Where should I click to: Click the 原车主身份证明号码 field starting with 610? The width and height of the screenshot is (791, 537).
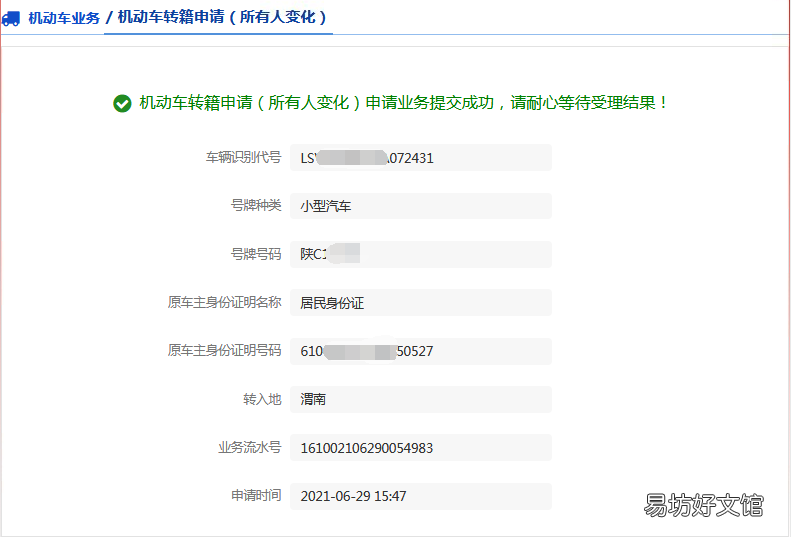[421, 351]
